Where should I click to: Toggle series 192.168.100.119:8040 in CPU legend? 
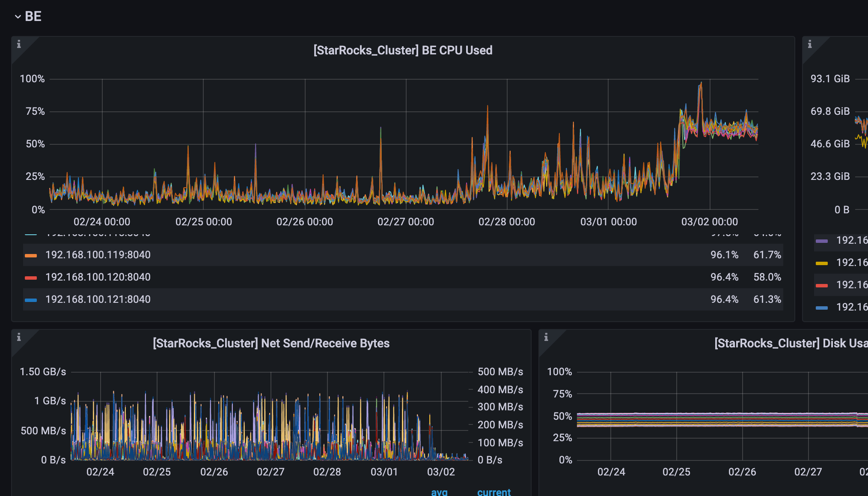coord(98,255)
